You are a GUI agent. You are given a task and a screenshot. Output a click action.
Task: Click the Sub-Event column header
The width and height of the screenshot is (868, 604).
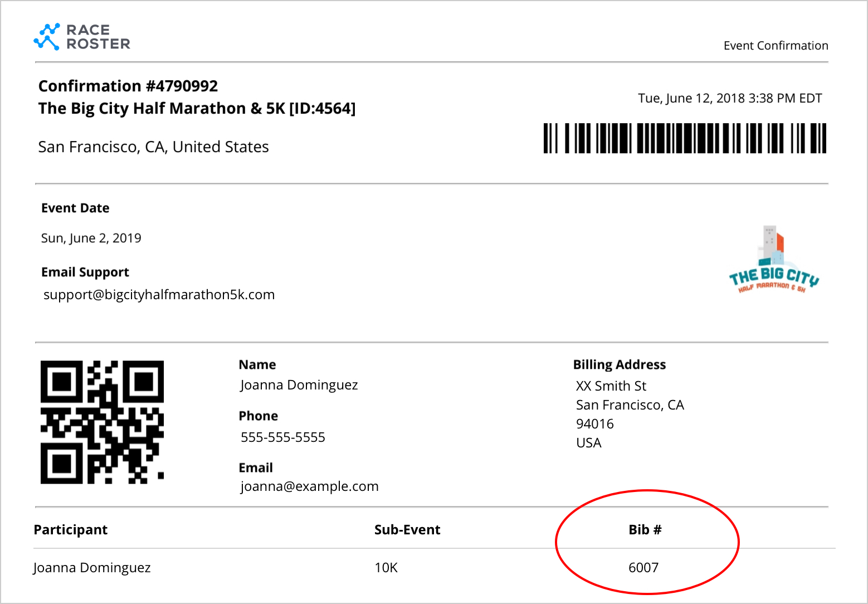click(407, 530)
